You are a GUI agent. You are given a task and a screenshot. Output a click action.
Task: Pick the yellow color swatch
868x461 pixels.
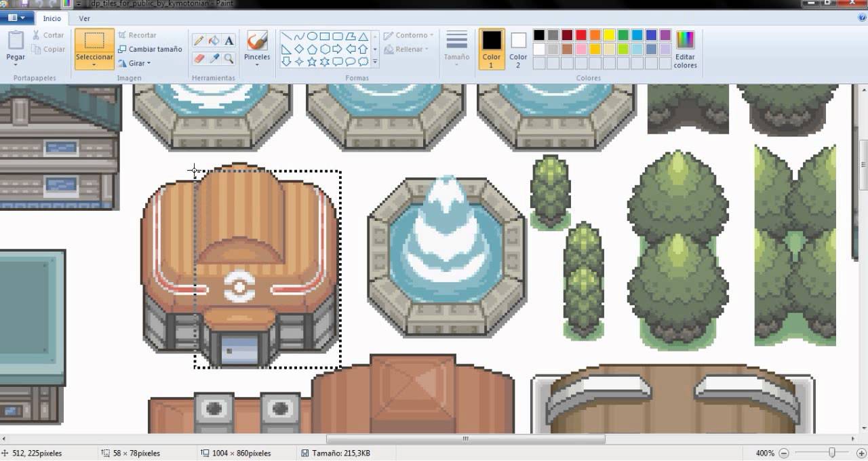[610, 35]
